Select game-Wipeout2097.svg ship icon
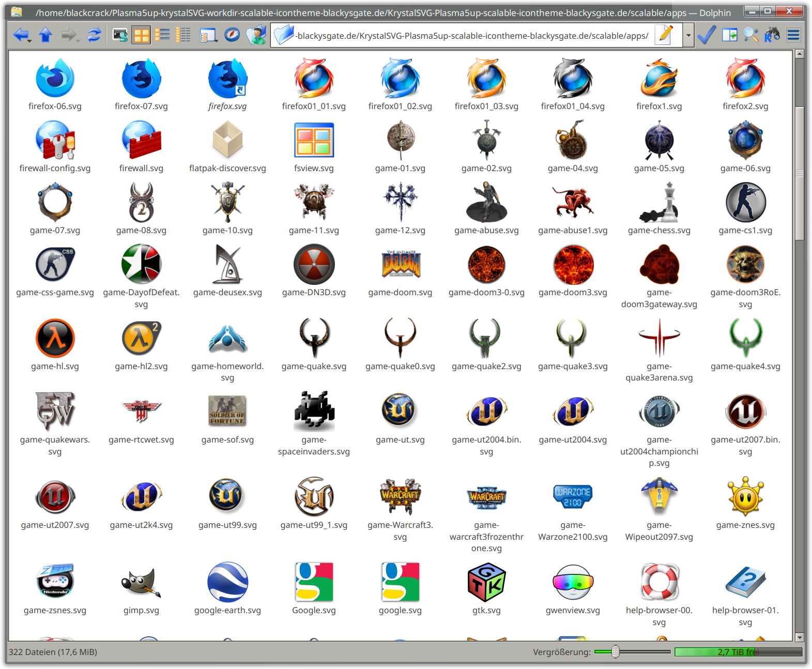The image size is (812, 669). coord(659,497)
